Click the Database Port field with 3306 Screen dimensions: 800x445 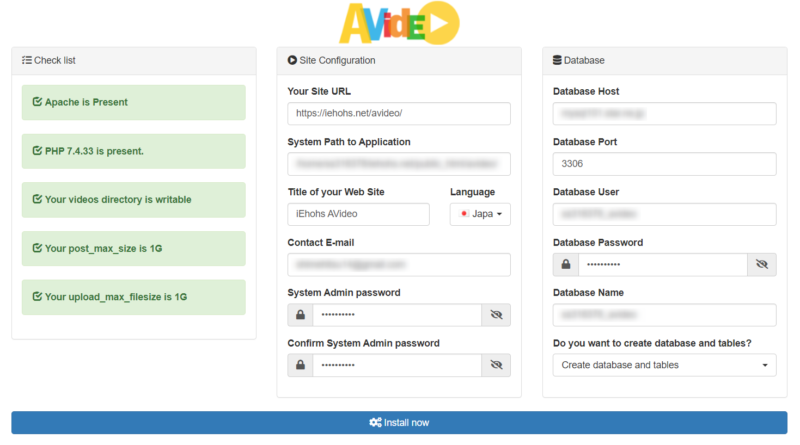coord(664,164)
